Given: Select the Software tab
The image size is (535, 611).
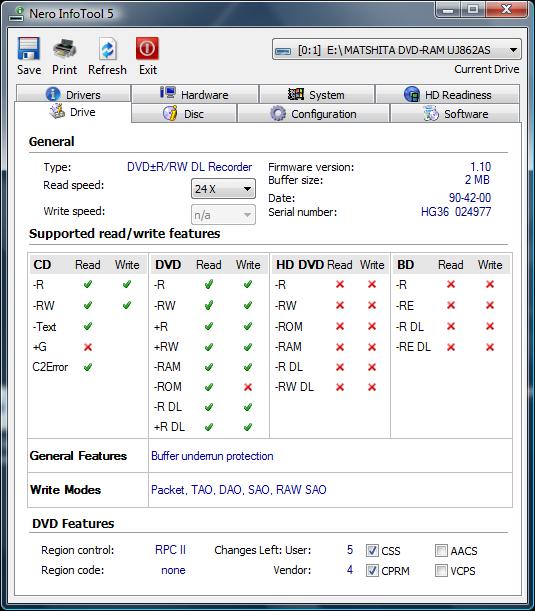Looking at the screenshot, I should tap(455, 114).
